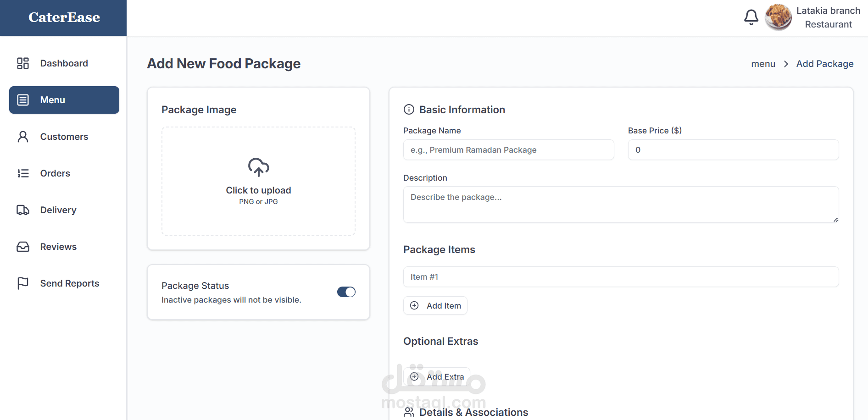Click the menu breadcrumb link

coord(763,64)
